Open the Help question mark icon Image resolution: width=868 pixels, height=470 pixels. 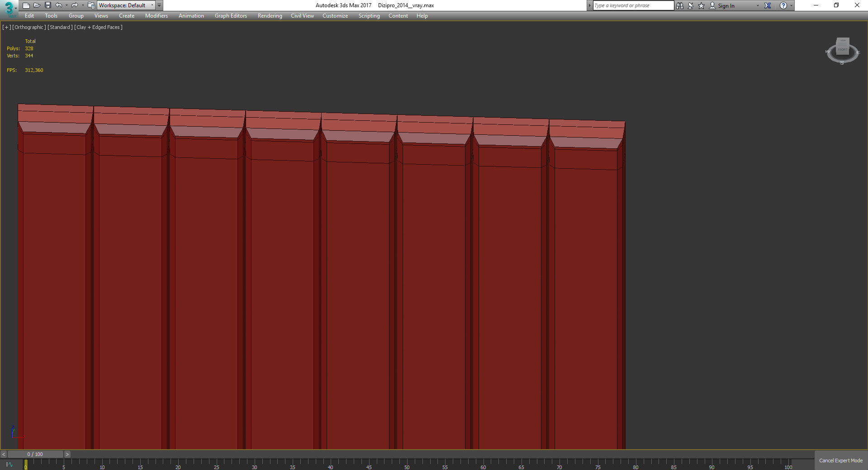click(x=783, y=5)
